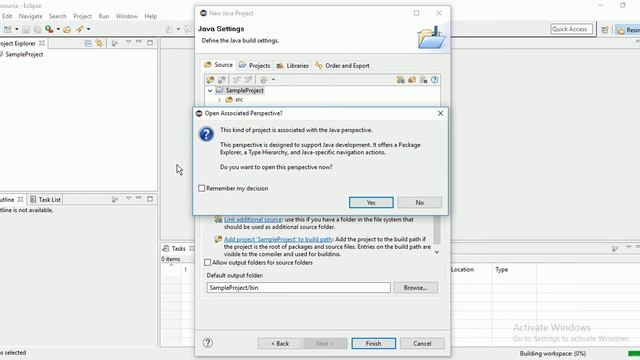Open the Search menu
Screen dimensions: 640x360
click(58, 16)
